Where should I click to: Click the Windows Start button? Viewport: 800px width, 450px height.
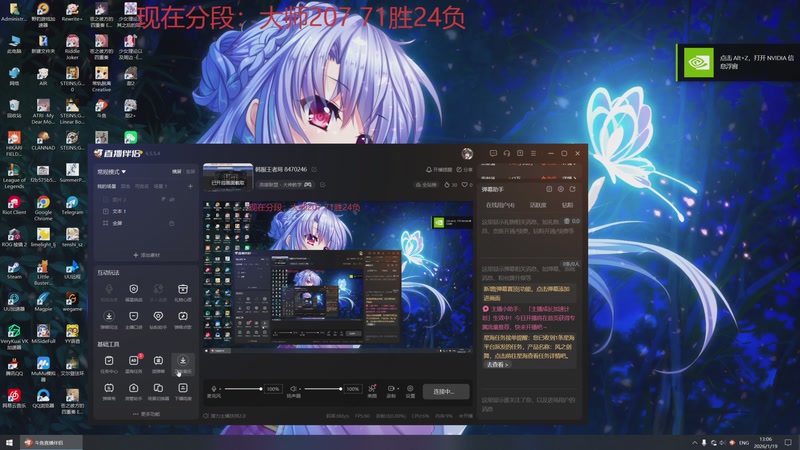[x=9, y=442]
